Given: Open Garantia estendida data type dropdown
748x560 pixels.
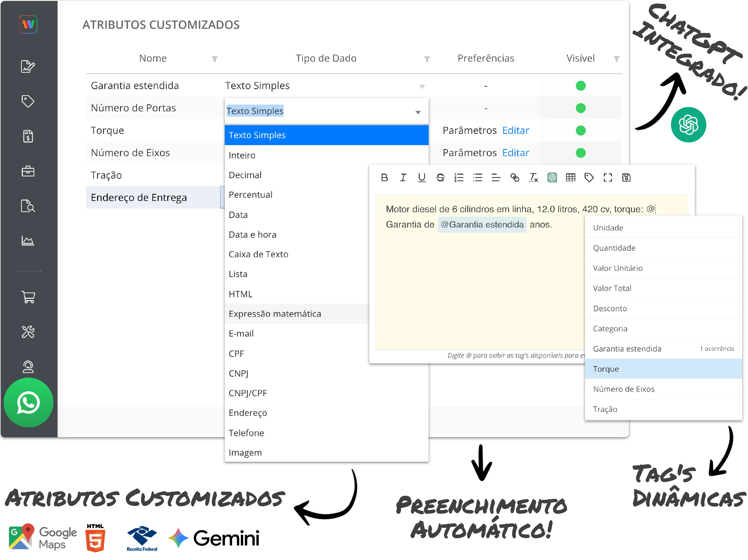Looking at the screenshot, I should click(422, 87).
